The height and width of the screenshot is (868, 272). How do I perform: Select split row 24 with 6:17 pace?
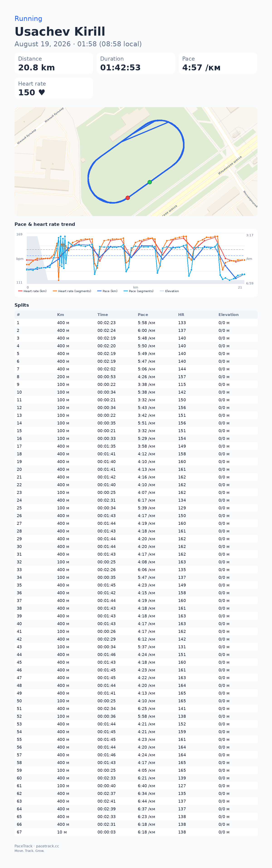[x=136, y=500]
